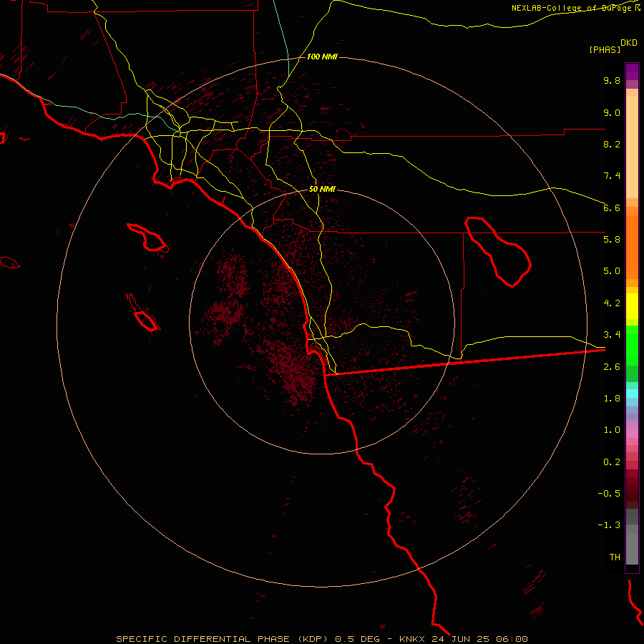The height and width of the screenshot is (644, 644).
Task: Select the -0.5 scale value
Action: (x=609, y=494)
